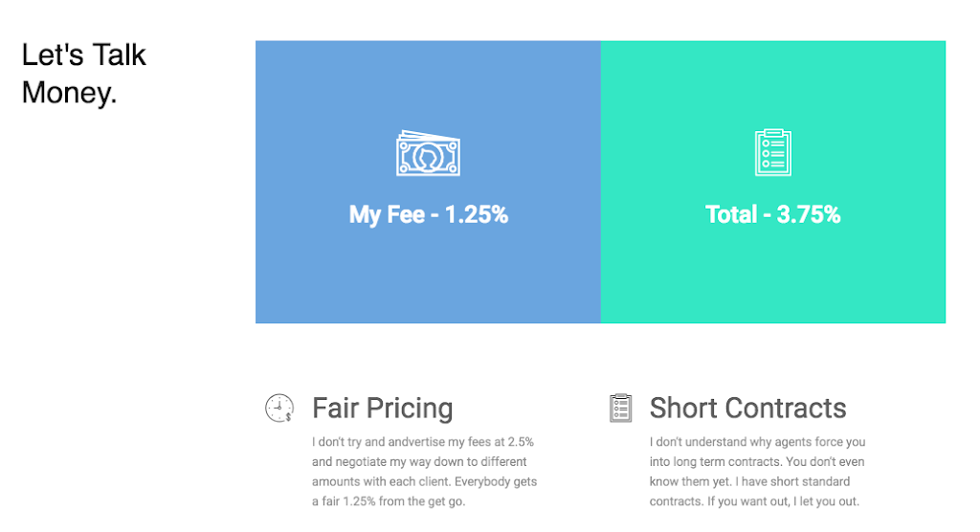
Task: Click the teal Total panel background
Action: [773, 281]
